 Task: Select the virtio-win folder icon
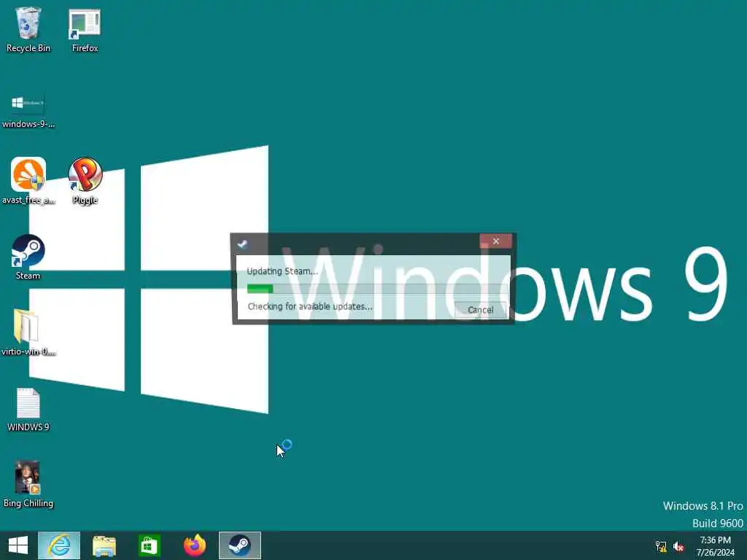28,332
